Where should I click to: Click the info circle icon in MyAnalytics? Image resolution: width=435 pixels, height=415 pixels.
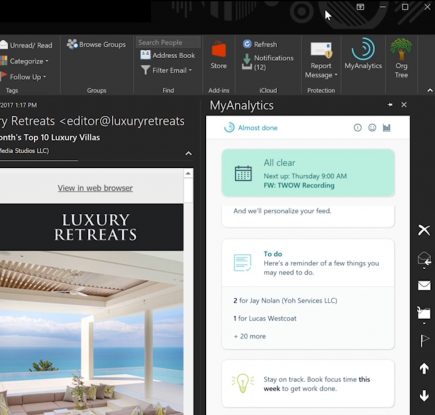pyautogui.click(x=358, y=128)
